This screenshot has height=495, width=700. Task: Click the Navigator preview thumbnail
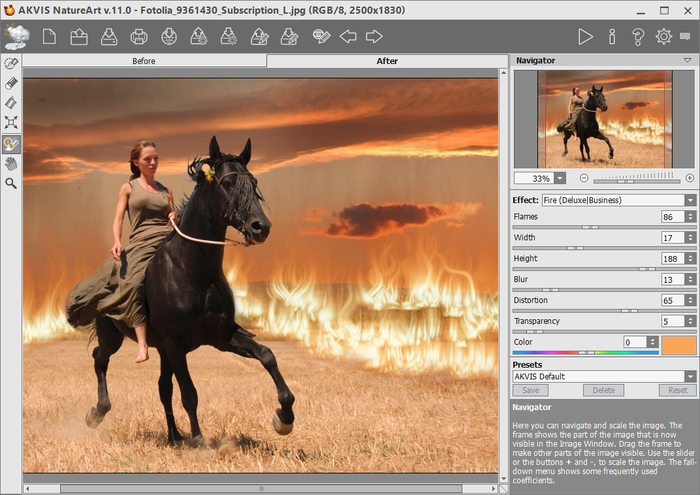pos(604,119)
